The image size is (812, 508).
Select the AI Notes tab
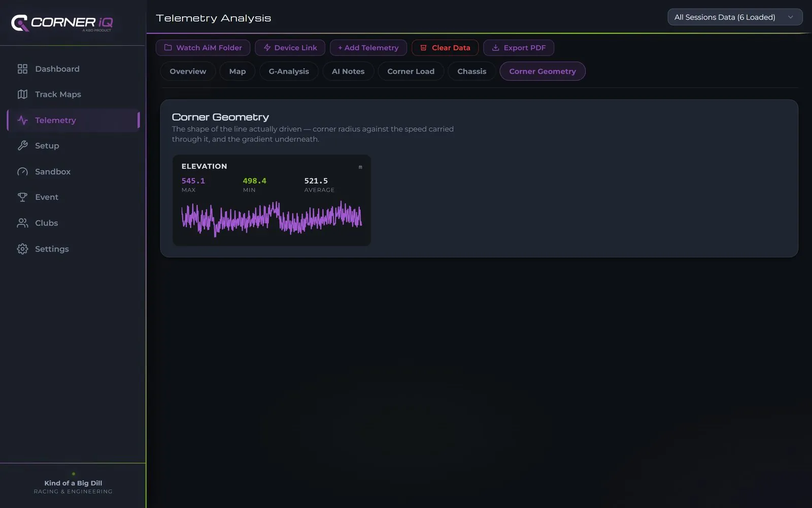[x=348, y=72]
